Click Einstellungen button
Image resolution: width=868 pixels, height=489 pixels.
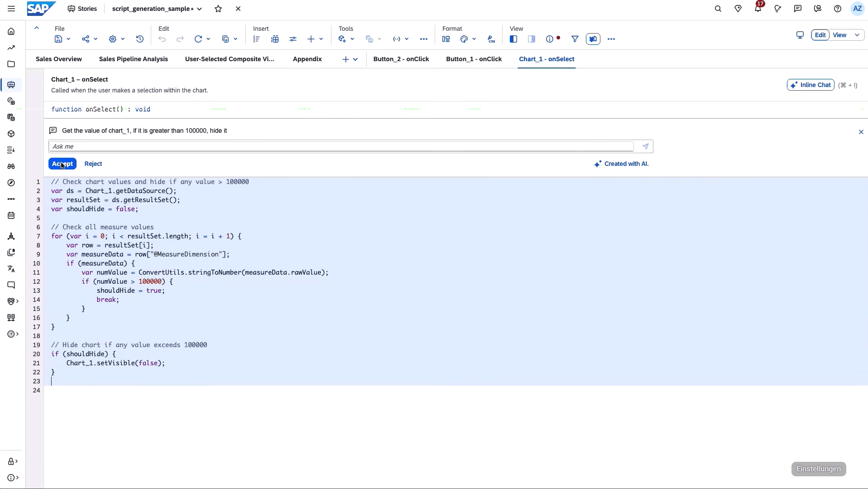tap(819, 469)
